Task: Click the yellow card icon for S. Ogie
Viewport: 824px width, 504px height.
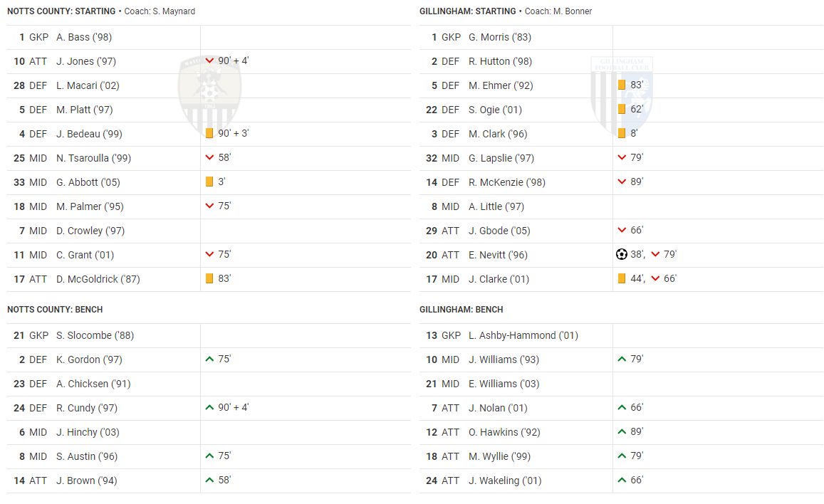Action: 622,109
